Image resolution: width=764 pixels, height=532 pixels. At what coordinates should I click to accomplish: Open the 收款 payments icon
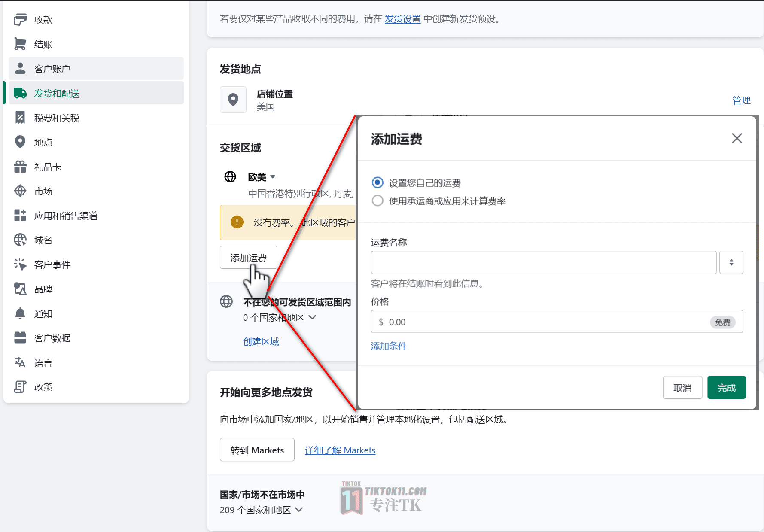tap(20, 20)
